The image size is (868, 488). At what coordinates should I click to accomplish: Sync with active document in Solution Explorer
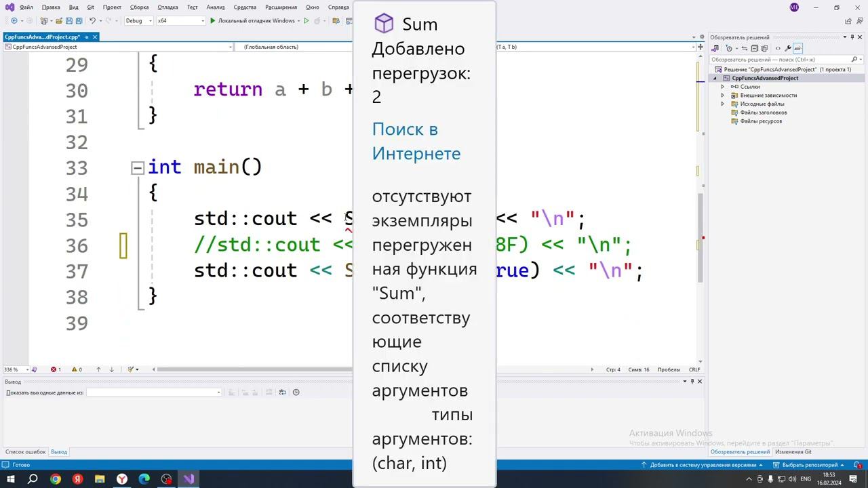pyautogui.click(x=743, y=49)
